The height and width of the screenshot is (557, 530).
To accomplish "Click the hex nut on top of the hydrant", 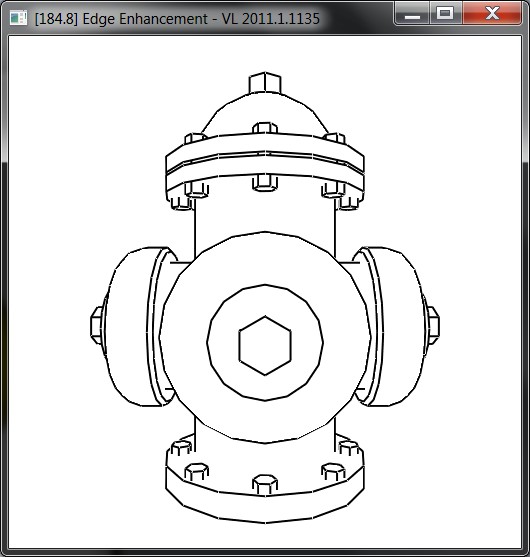I will pyautogui.click(x=265, y=83).
